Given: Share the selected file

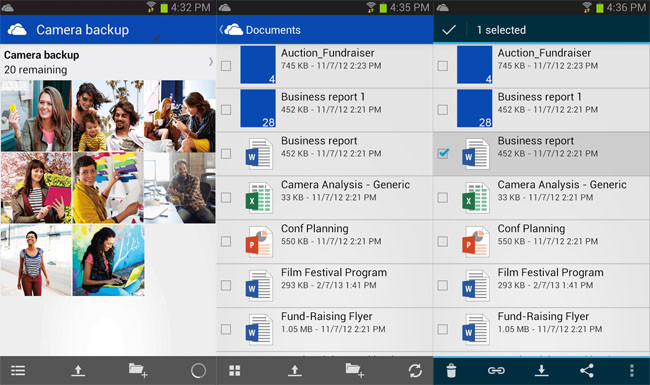Looking at the screenshot, I should click(587, 370).
